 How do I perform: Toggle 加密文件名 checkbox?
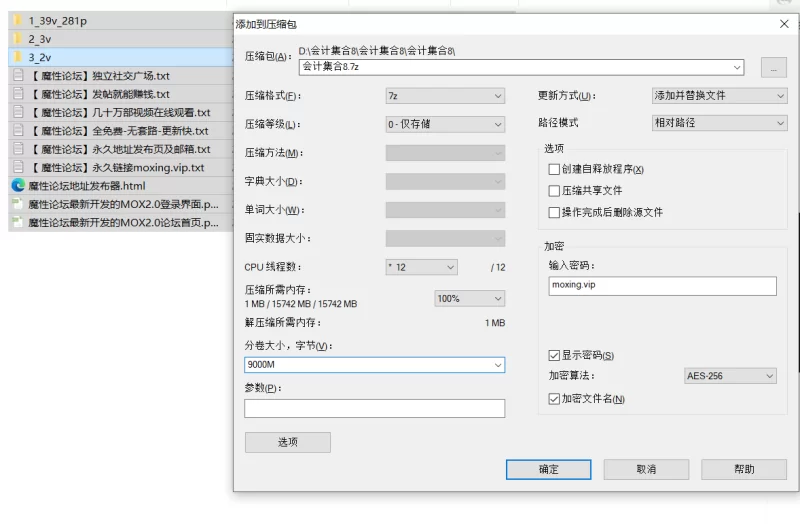point(554,399)
